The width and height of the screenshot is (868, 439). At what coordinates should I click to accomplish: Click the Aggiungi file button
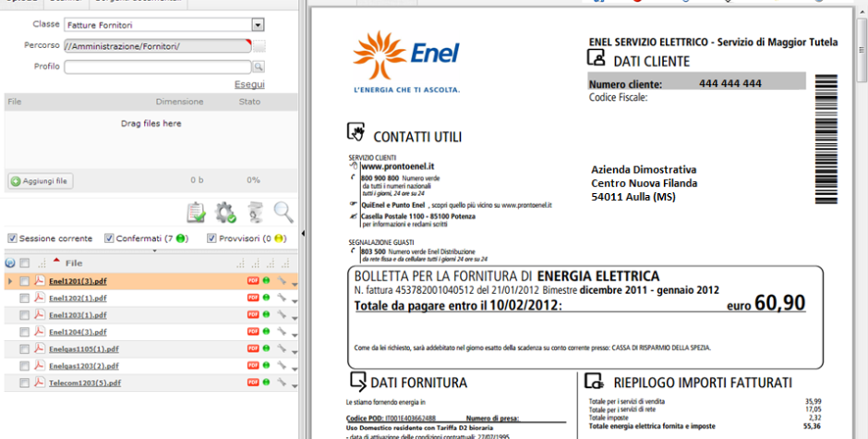pyautogui.click(x=41, y=181)
